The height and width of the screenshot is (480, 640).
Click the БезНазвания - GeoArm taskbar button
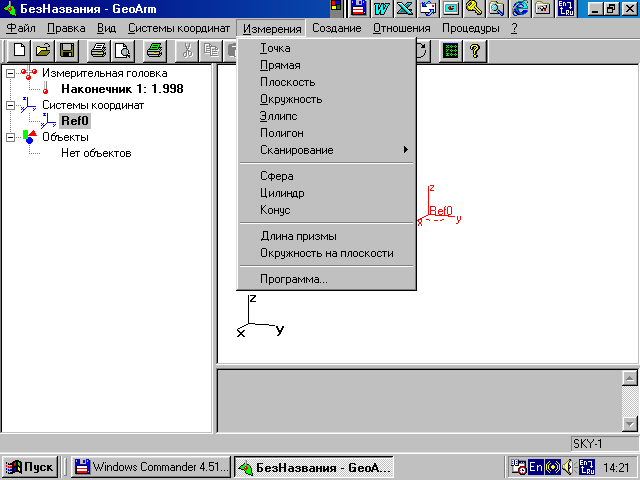pos(314,467)
